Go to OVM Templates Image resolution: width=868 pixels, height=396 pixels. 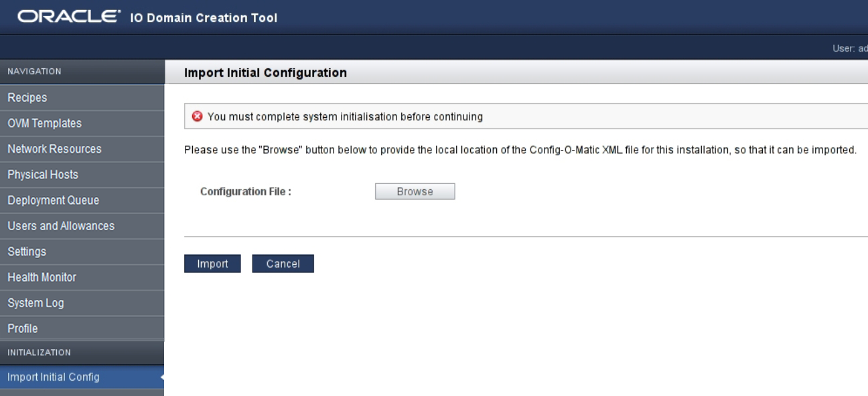(82, 123)
